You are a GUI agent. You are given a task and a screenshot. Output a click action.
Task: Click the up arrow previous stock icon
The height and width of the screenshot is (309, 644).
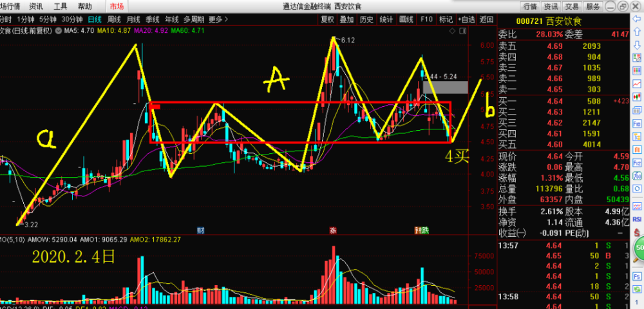[637, 32]
